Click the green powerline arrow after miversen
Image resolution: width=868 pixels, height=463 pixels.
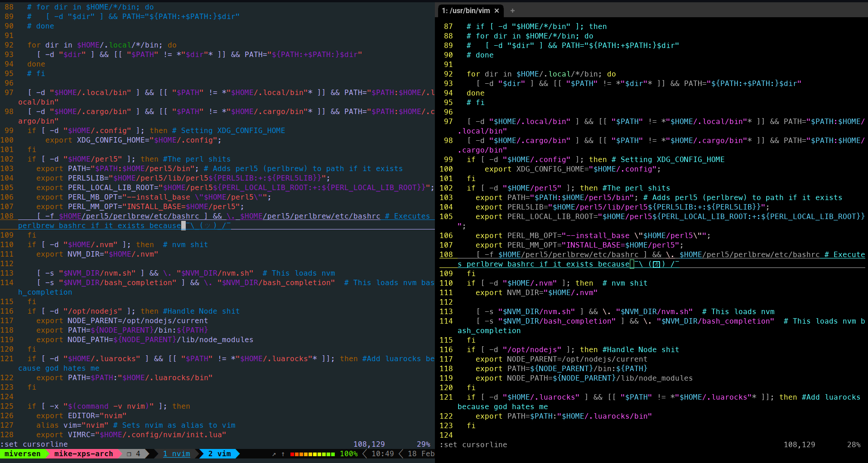[x=46, y=453]
